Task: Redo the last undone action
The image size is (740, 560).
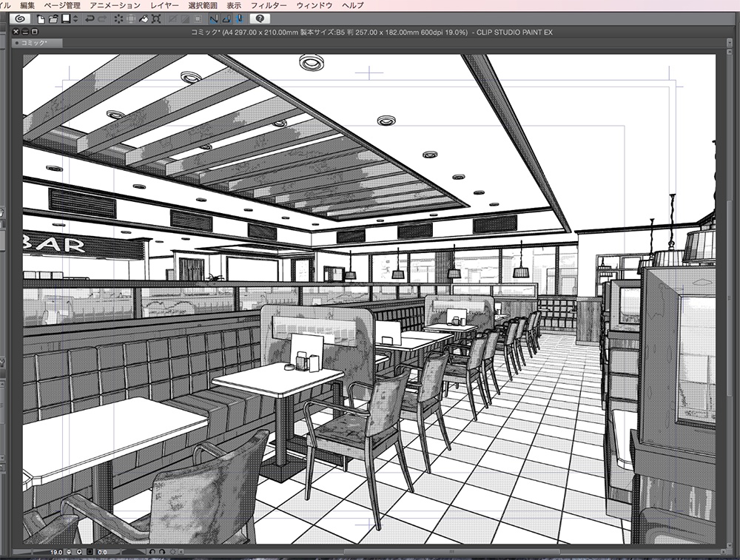Action: point(102,19)
